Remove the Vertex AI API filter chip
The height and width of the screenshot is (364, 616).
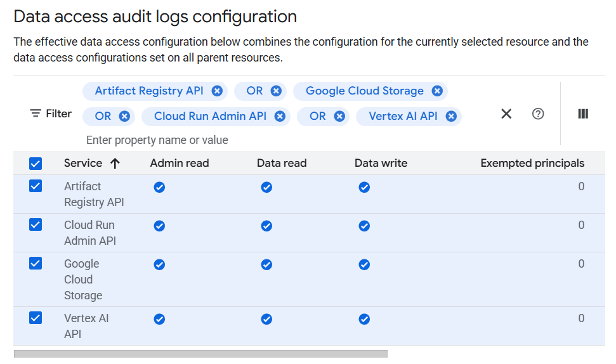[451, 116]
